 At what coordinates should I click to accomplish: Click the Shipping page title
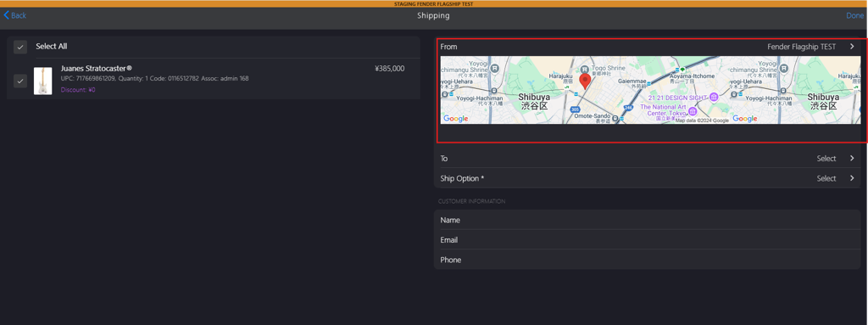click(433, 15)
